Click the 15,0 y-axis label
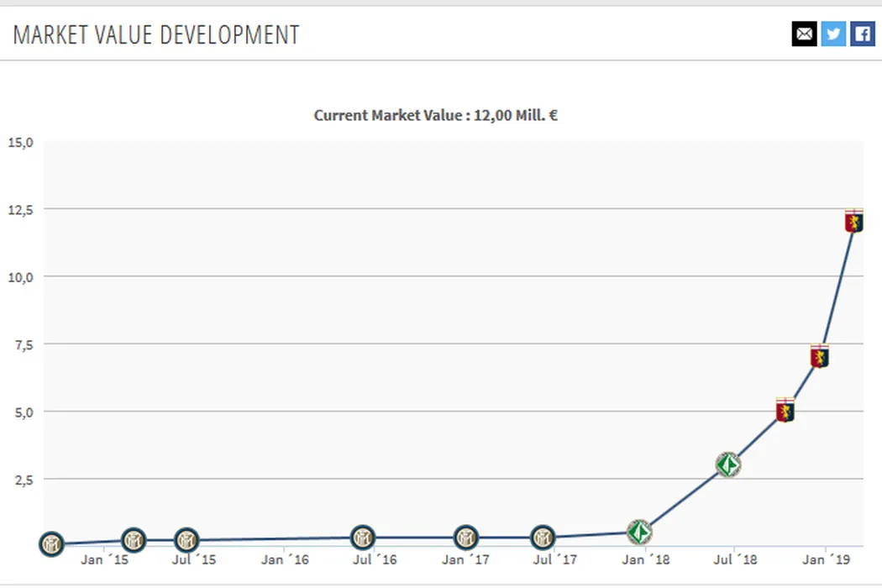 click(x=19, y=141)
